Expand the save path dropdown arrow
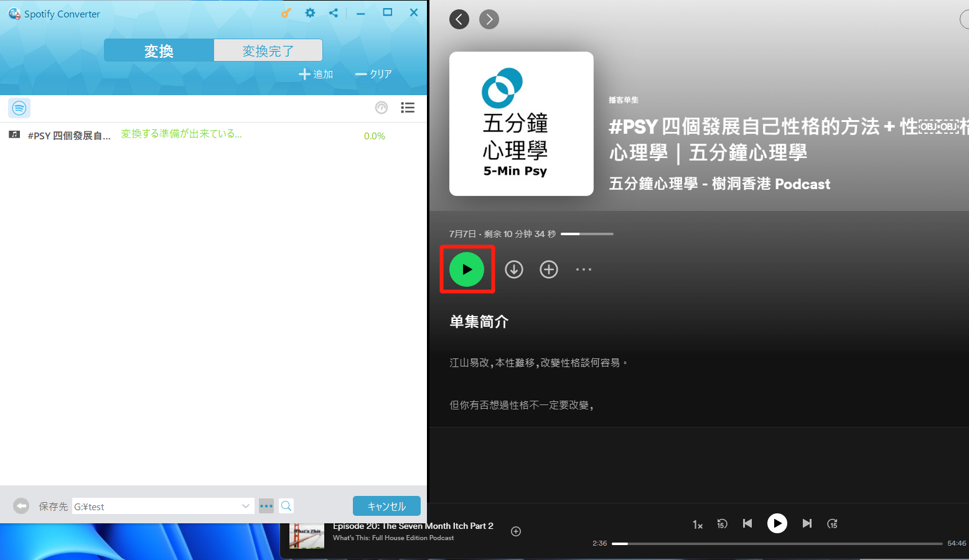 click(246, 506)
